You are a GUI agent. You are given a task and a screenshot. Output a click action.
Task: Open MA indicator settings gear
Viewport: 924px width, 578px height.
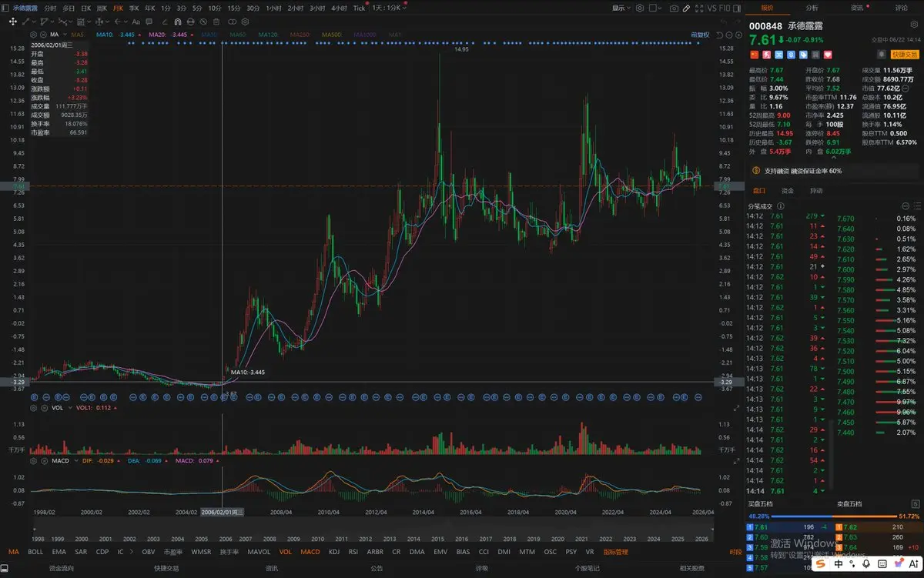[x=33, y=35]
